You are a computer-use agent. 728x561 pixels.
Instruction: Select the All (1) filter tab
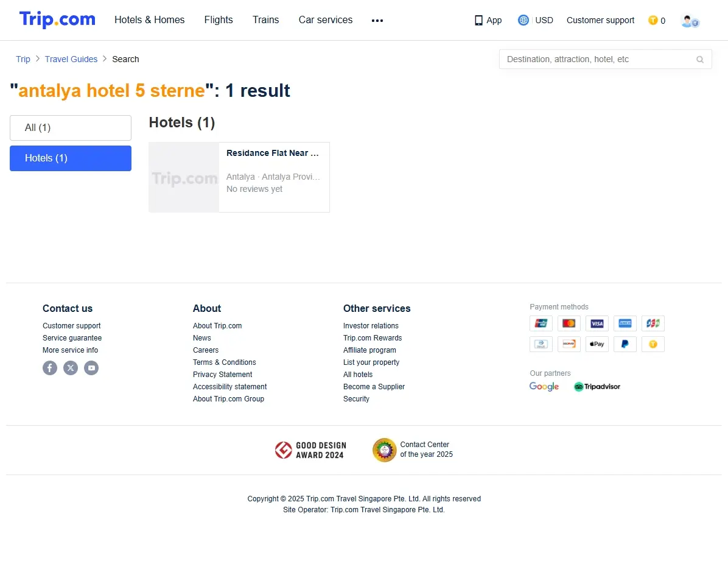coord(71,128)
